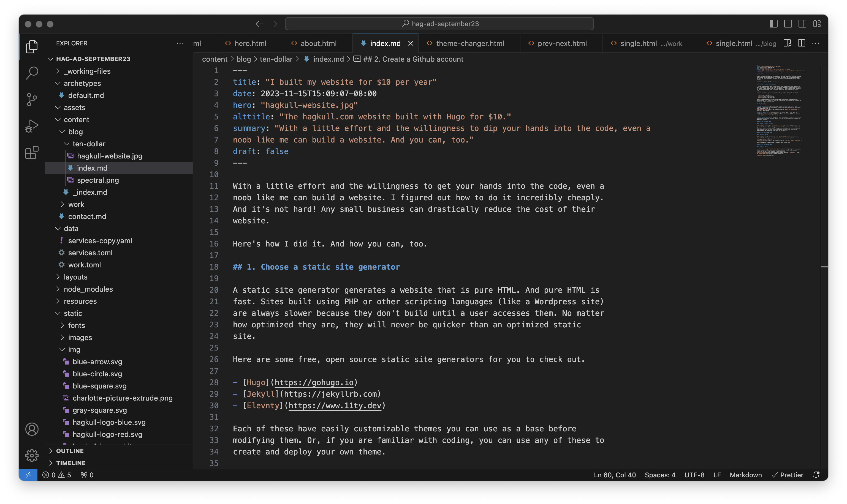Open Explorer views and more actions ellipsis

[x=180, y=43]
